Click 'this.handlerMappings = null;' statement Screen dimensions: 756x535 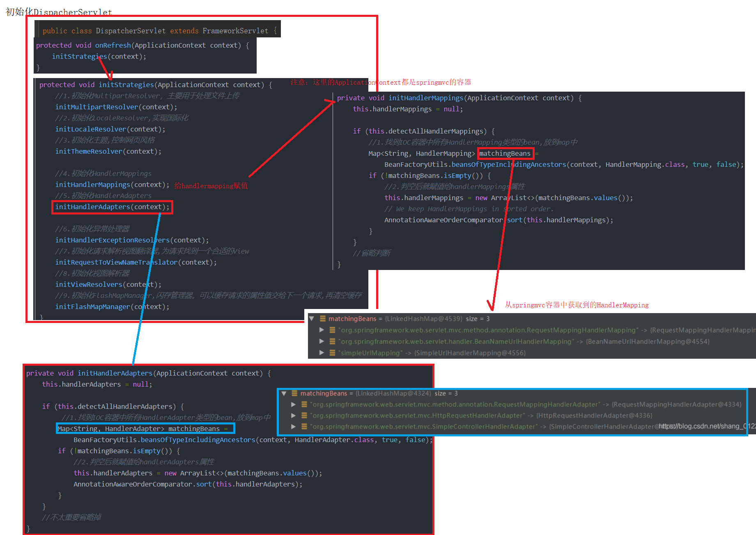pos(408,109)
